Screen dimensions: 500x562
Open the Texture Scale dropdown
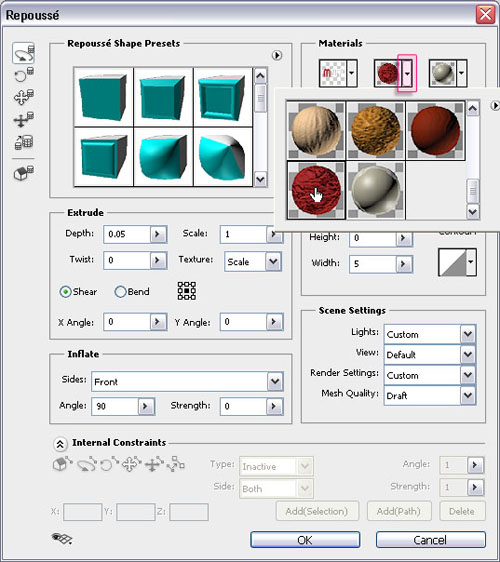click(x=273, y=261)
